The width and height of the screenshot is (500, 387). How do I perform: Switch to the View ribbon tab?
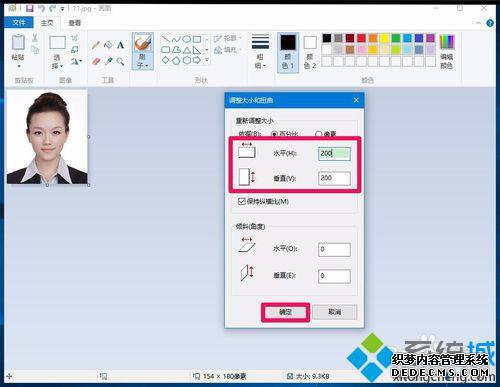[74, 23]
